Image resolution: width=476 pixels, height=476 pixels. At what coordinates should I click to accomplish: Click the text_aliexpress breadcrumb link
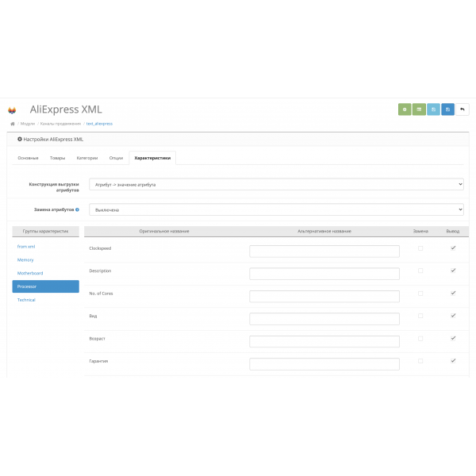click(99, 124)
